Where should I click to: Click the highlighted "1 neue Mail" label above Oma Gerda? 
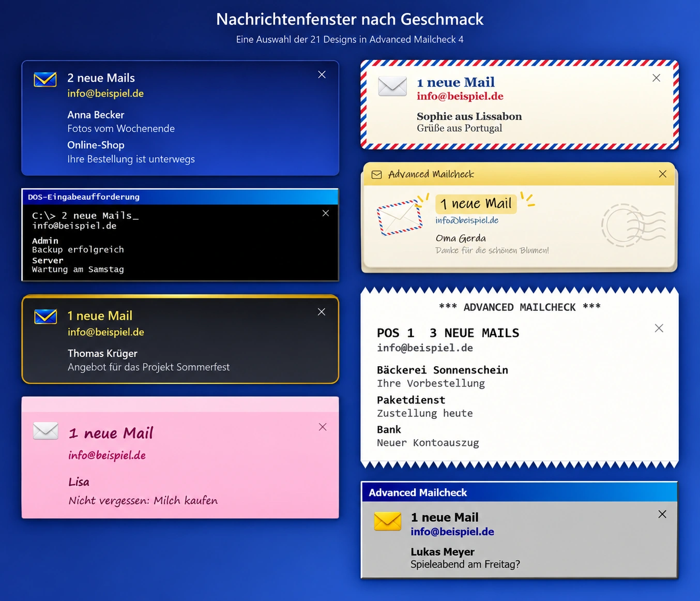[476, 204]
